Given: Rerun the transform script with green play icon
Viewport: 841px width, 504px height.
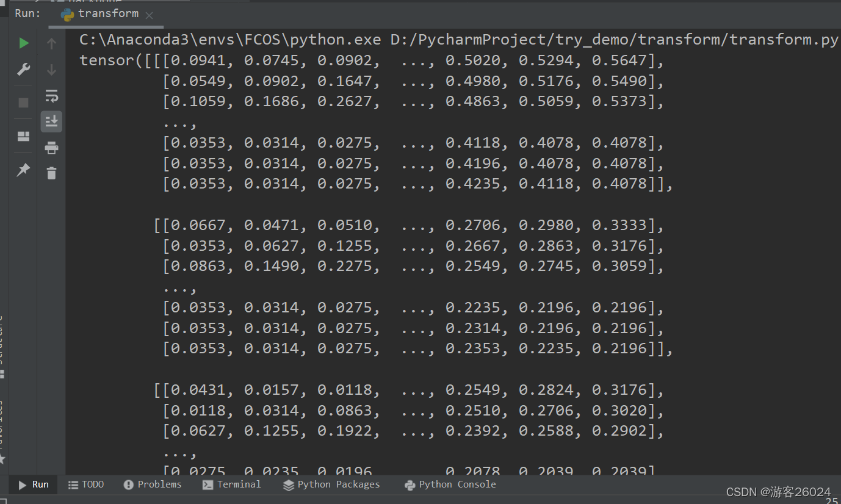Looking at the screenshot, I should 24,43.
